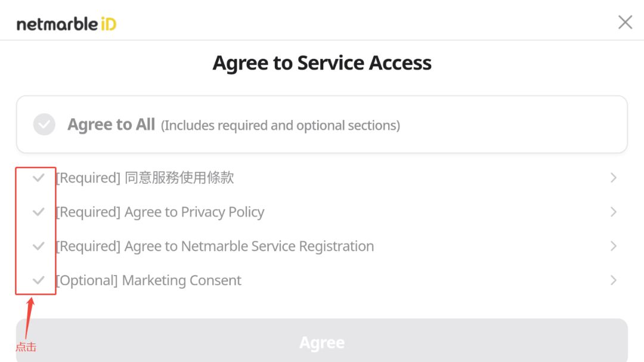The width and height of the screenshot is (644, 362).
Task: Expand Netmarble Service Registration chevron
Action: point(614,246)
